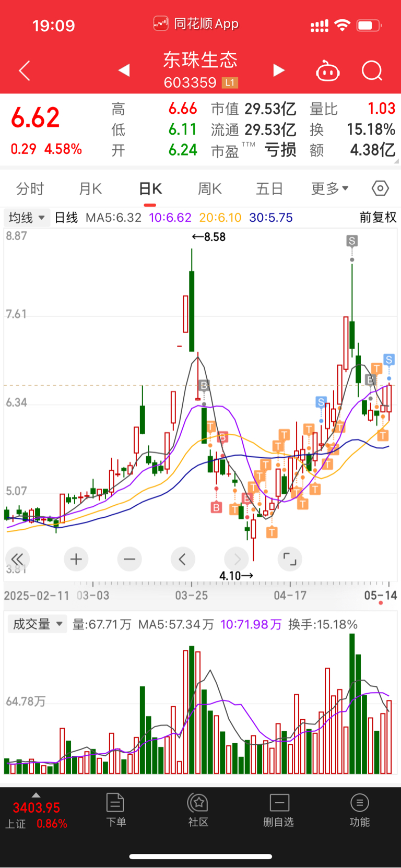Tap the yellow 20:6.10 MA label
Image resolution: width=401 pixels, height=868 pixels.
[220, 217]
